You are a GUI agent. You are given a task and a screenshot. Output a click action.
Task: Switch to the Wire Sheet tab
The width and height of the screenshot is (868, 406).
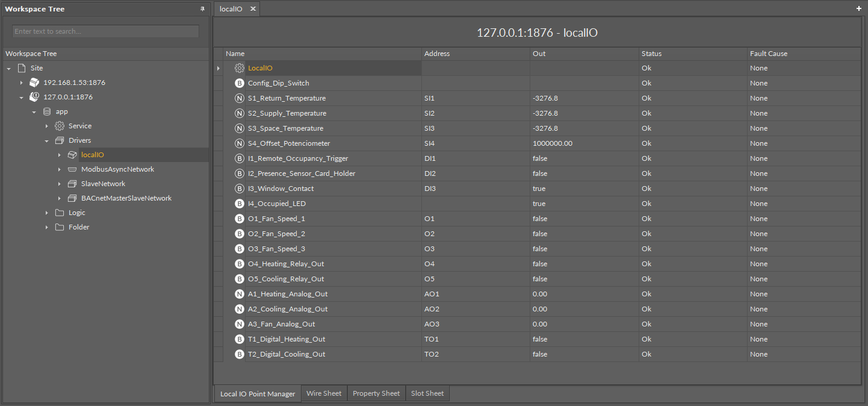(x=323, y=393)
